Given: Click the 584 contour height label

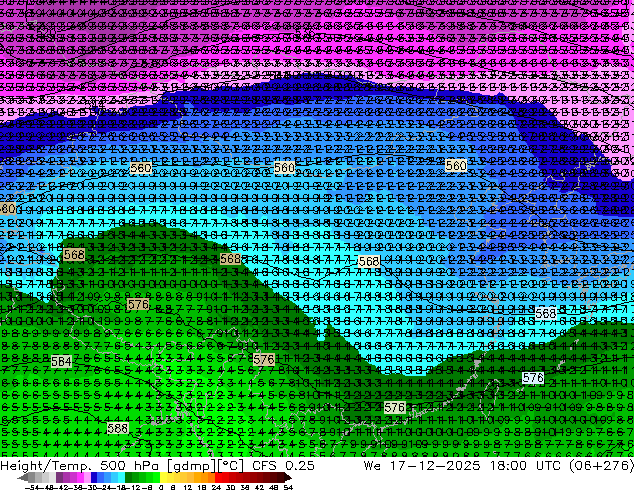Looking at the screenshot, I should click(61, 361).
